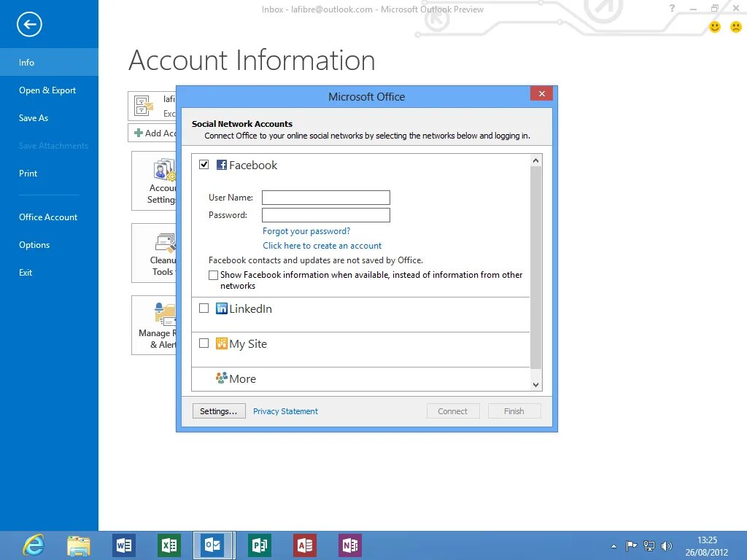Click the account mailbox icon
747x560 pixels.
[x=144, y=106]
